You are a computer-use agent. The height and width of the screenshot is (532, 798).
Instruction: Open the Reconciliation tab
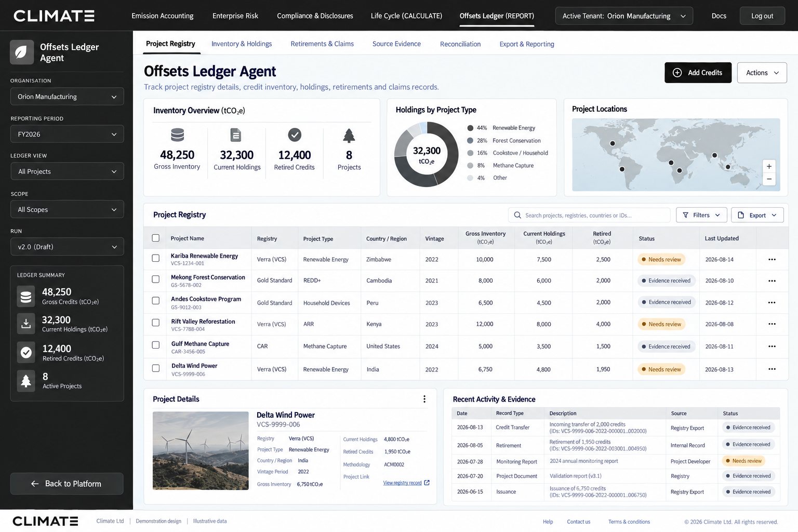tap(460, 44)
